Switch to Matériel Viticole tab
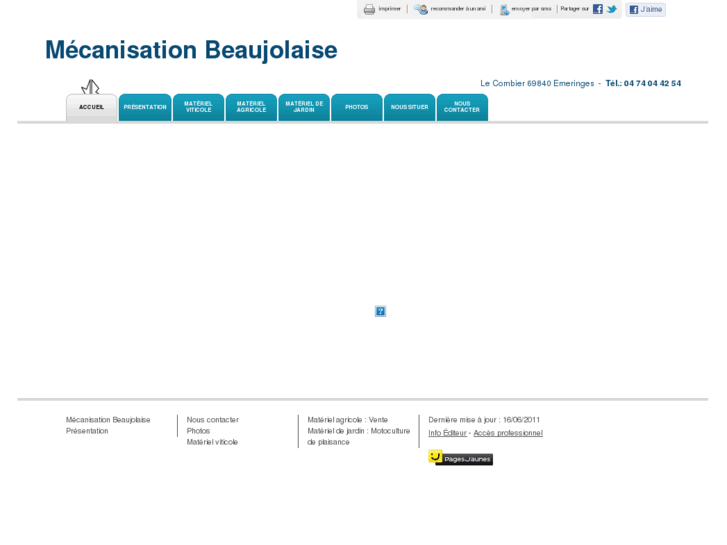This screenshot has height=545, width=727. coord(198,108)
